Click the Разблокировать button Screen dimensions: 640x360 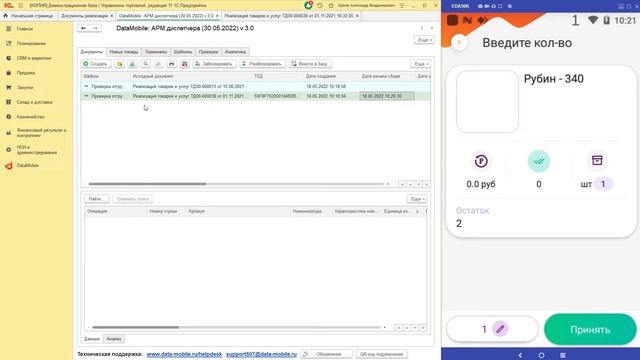[x=262, y=64]
